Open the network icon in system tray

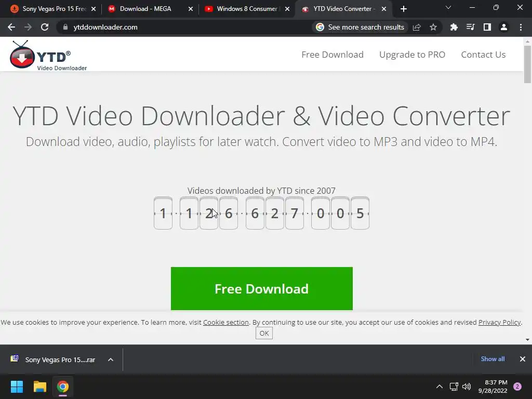(454, 387)
